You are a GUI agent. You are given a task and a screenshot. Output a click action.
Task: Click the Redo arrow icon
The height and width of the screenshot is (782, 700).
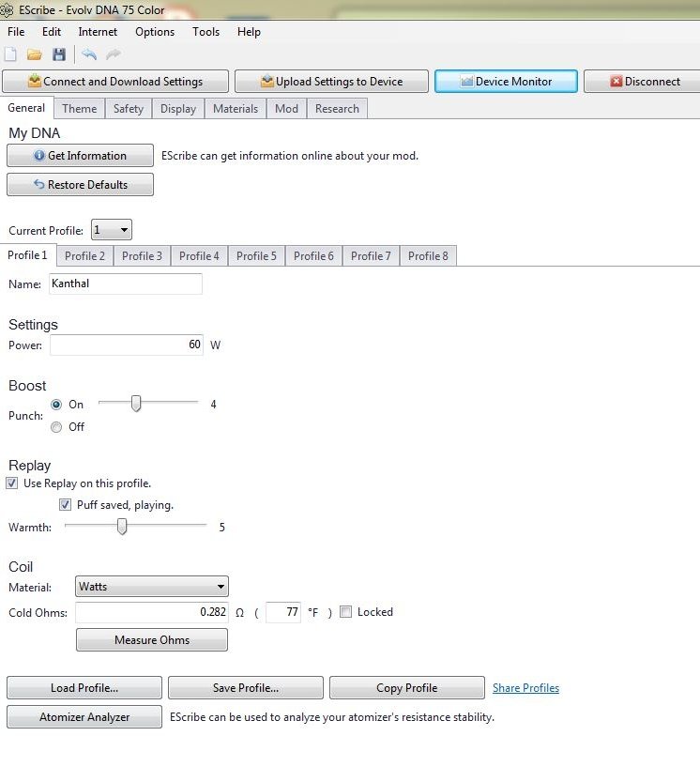[x=114, y=54]
